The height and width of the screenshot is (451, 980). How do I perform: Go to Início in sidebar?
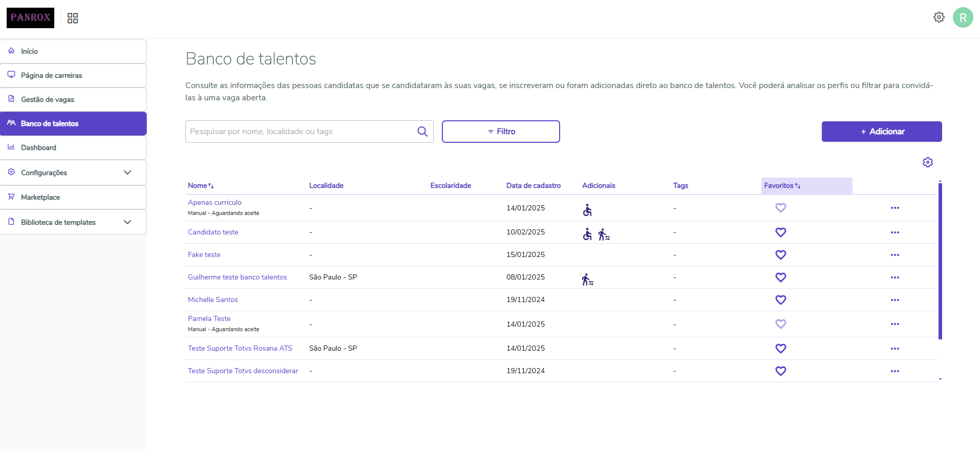click(73, 51)
